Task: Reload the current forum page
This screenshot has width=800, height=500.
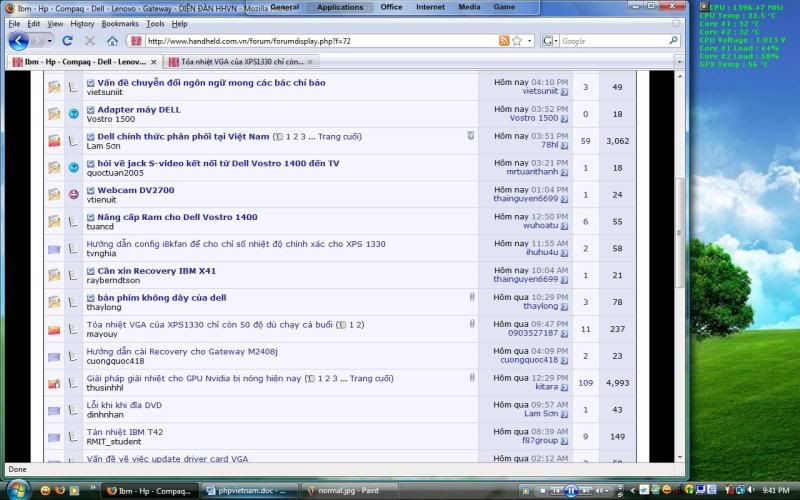Action: [x=67, y=41]
